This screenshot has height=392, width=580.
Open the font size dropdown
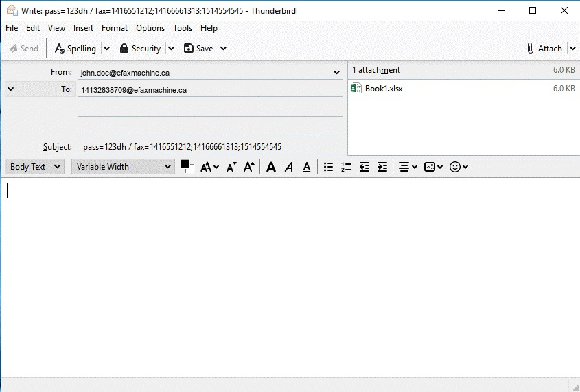[x=209, y=167]
